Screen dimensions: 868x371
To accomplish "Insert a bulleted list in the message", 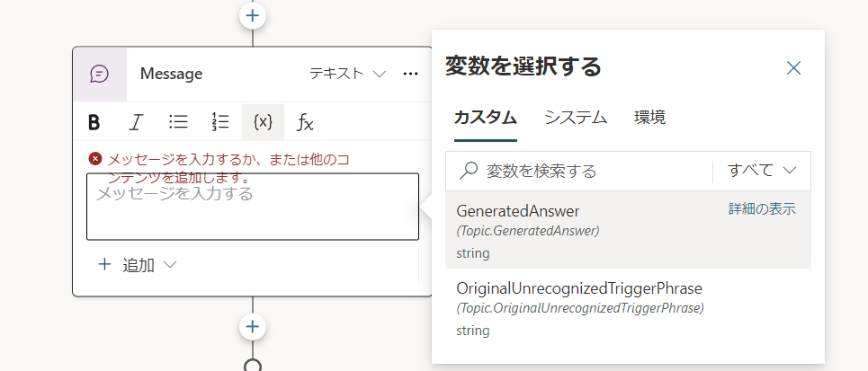I will tap(178, 121).
